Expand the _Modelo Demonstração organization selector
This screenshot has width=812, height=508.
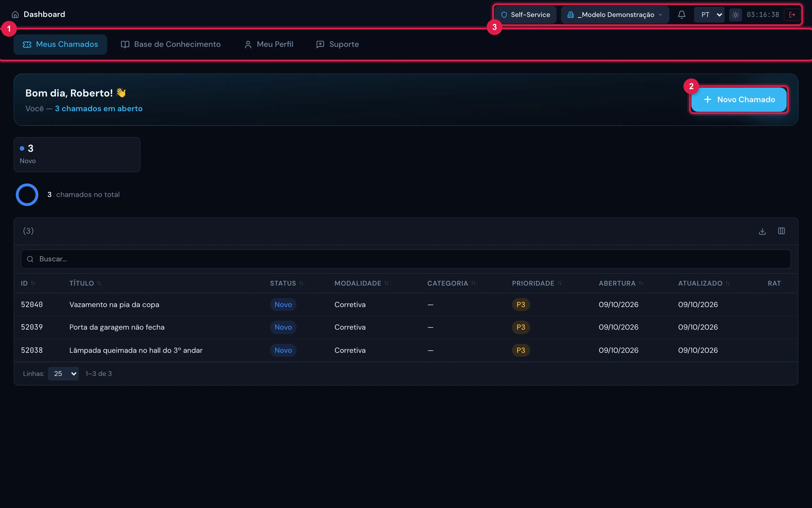[x=615, y=15]
